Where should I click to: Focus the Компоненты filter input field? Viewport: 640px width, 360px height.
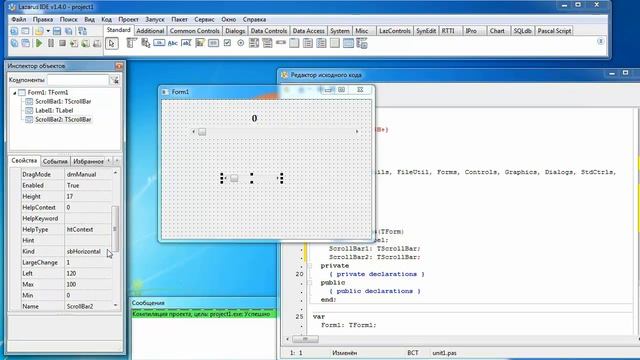[78, 80]
